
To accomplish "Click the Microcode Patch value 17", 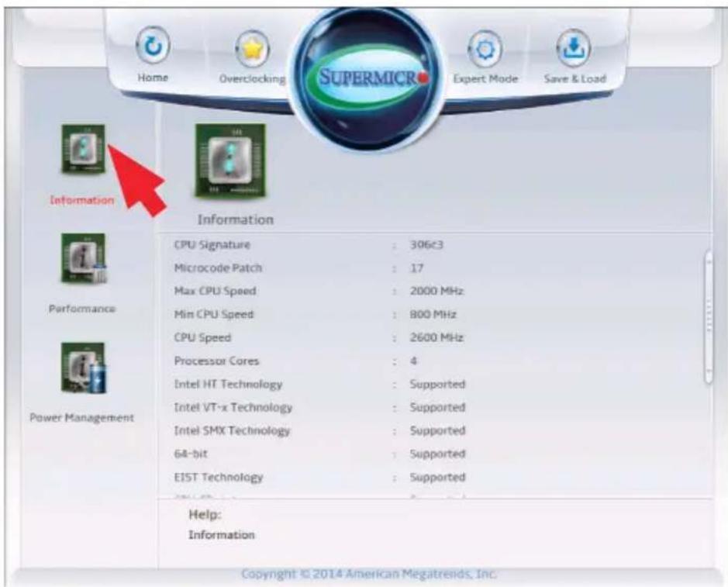I will coord(416,268).
